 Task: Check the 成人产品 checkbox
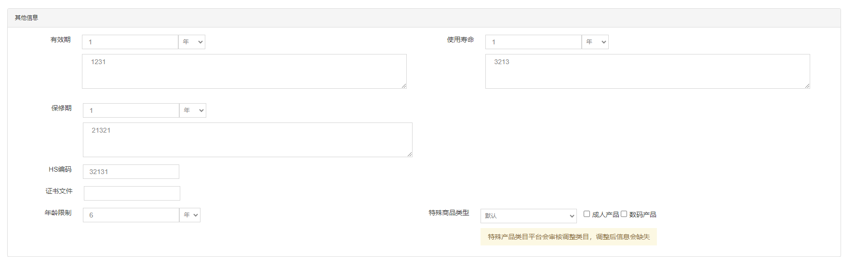[587, 214]
